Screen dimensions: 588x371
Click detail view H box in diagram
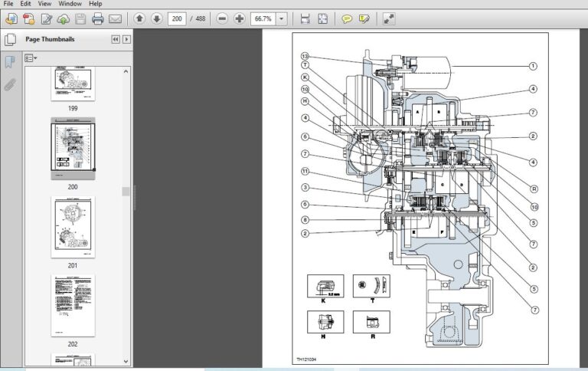[x=325, y=322]
